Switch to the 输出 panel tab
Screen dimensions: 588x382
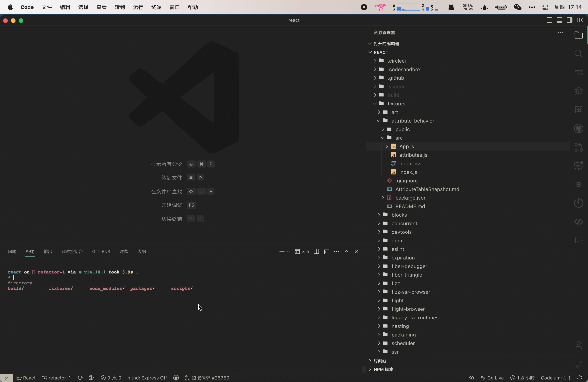(x=48, y=251)
